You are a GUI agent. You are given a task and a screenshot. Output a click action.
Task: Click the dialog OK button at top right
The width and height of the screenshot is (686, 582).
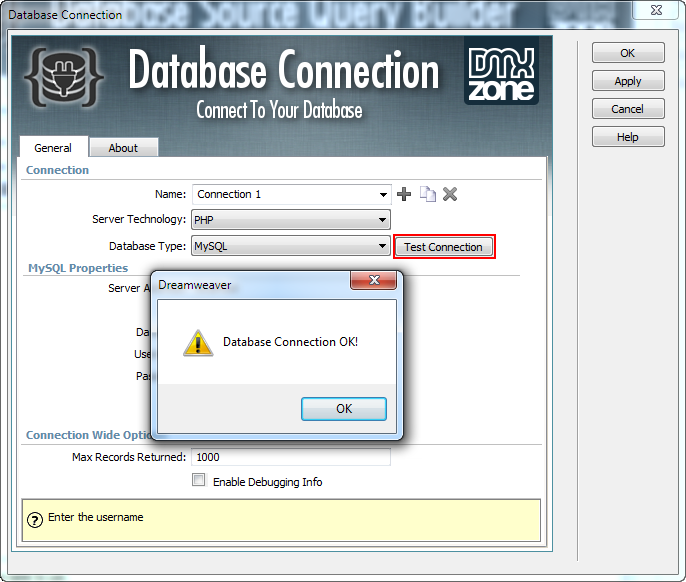(x=628, y=53)
